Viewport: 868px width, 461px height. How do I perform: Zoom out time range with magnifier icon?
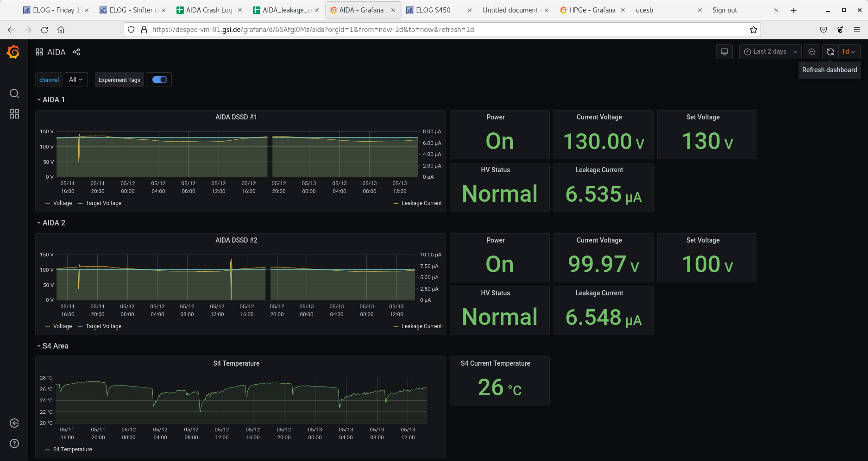pos(812,52)
